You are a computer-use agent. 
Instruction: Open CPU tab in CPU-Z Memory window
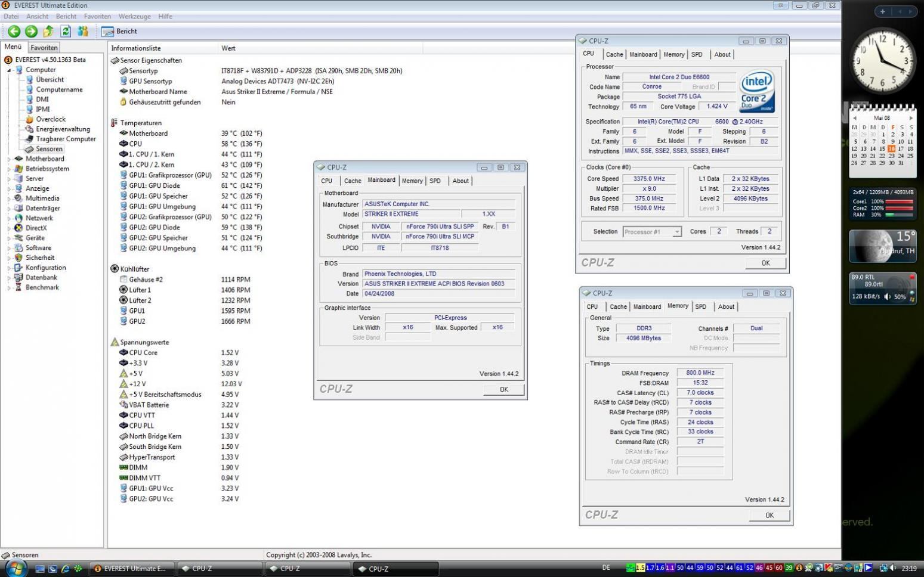[592, 306]
